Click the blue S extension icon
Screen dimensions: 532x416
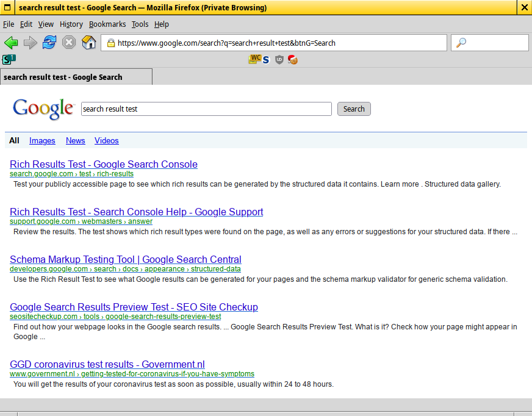click(x=266, y=60)
